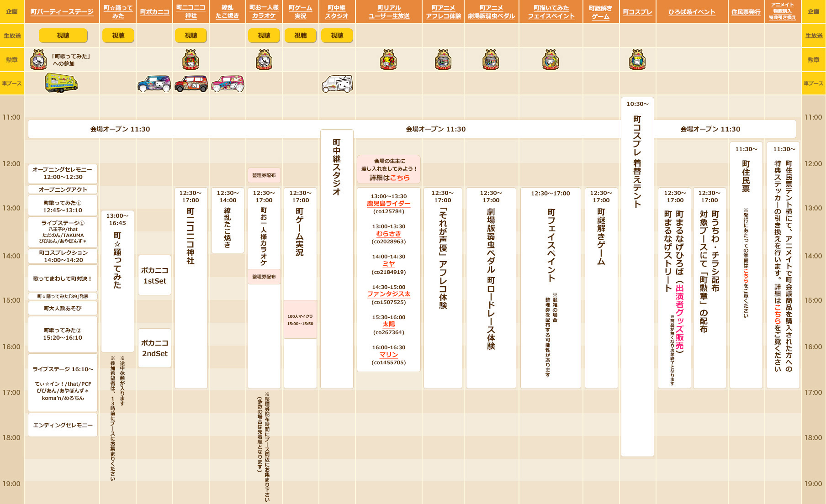Screen dimensions: 826x504
Task: Click the red car under 町ニコニコ神社
Action: tap(191, 84)
